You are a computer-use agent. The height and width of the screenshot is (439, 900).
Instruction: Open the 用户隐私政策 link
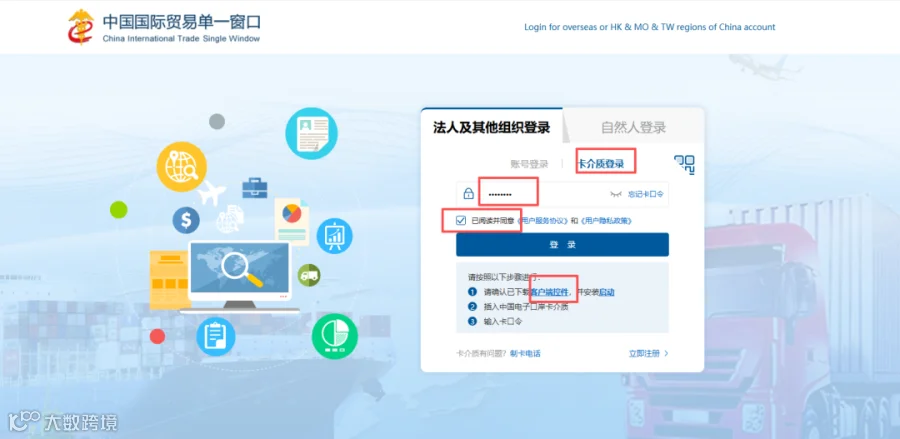[606, 220]
